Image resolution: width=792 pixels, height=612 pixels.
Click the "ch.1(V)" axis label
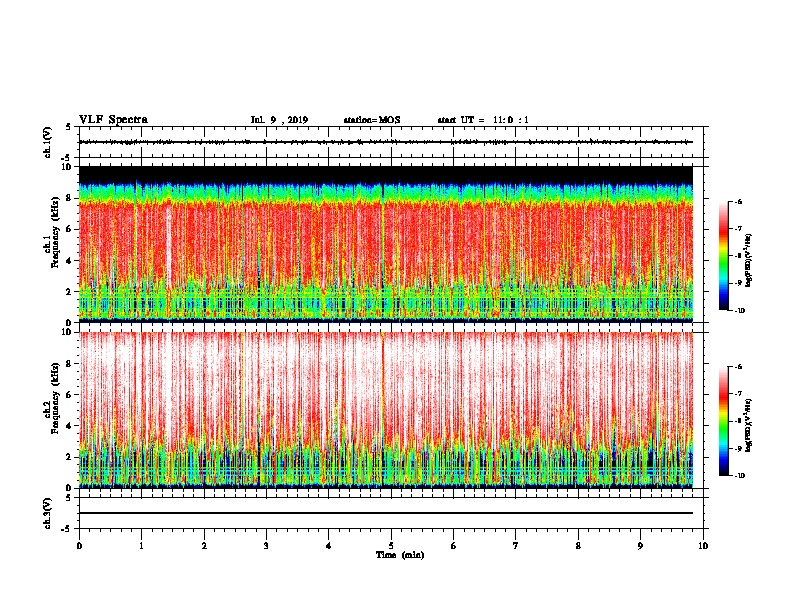[x=48, y=142]
